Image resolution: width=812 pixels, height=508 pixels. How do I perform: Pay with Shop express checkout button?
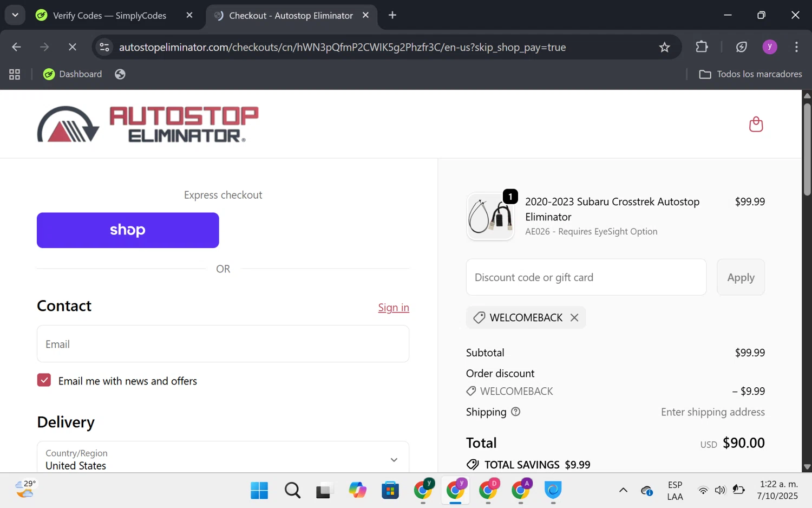(x=128, y=230)
